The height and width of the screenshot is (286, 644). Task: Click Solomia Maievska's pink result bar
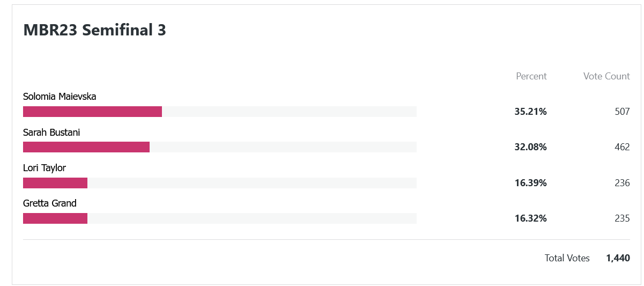click(x=92, y=112)
